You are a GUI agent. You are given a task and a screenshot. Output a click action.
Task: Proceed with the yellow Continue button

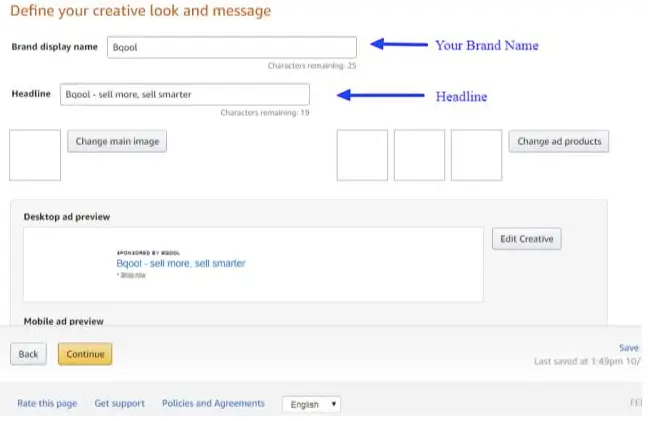click(85, 354)
